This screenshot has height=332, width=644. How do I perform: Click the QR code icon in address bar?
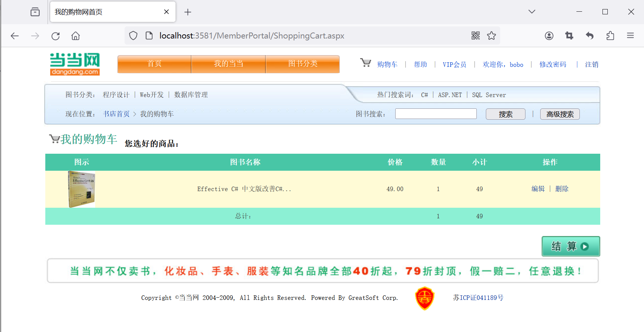(475, 36)
